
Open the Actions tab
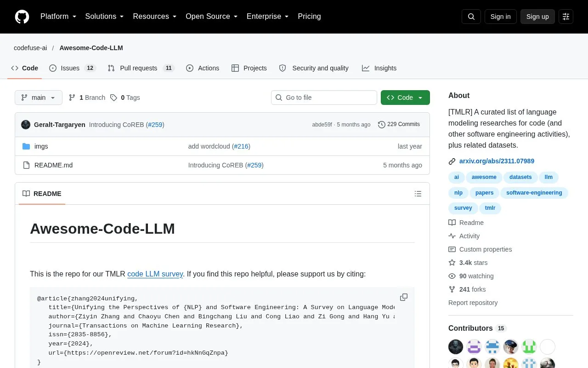[203, 68]
